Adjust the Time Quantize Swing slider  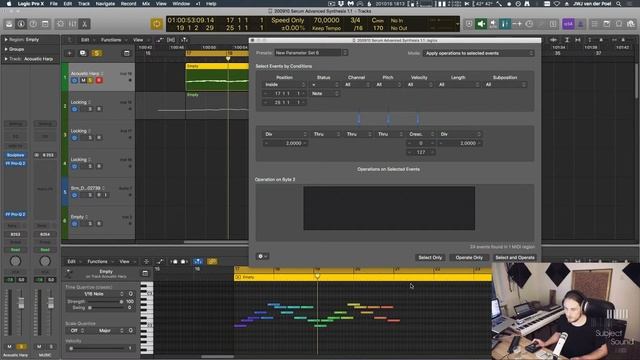click(104, 308)
